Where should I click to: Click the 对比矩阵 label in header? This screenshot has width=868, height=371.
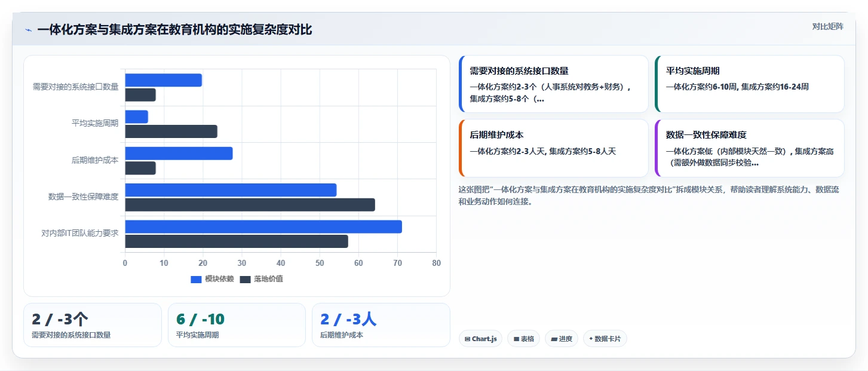tap(827, 26)
